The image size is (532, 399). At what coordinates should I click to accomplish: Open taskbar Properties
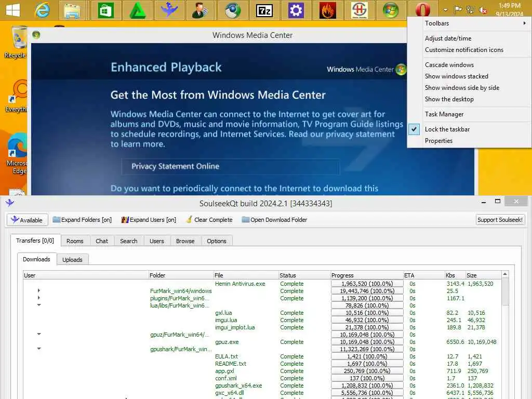pyautogui.click(x=469, y=141)
